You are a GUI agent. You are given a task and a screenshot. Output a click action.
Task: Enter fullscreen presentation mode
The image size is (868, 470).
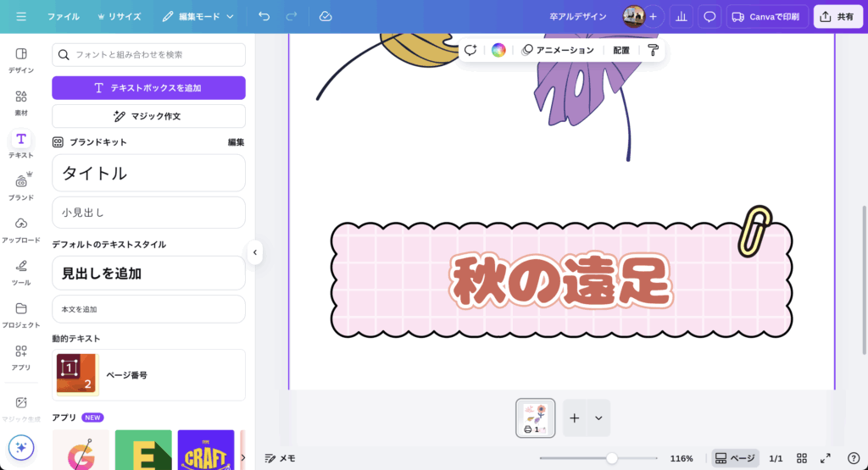coord(826,458)
